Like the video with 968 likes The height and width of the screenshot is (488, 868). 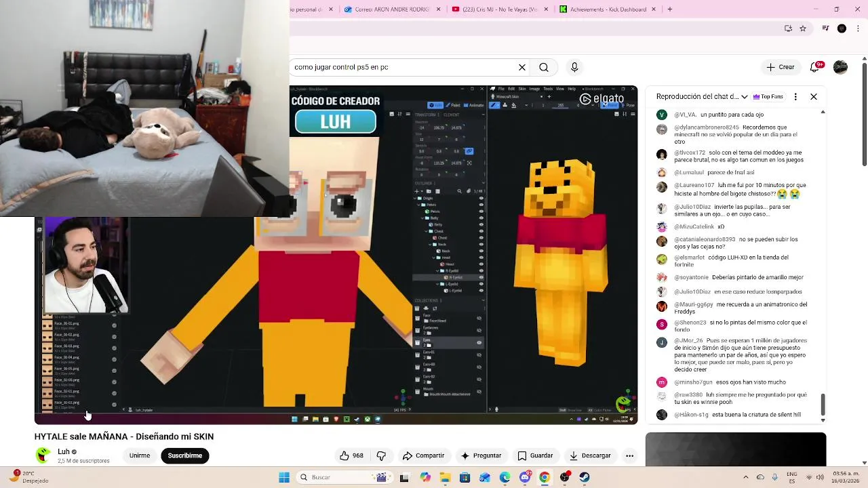351,455
